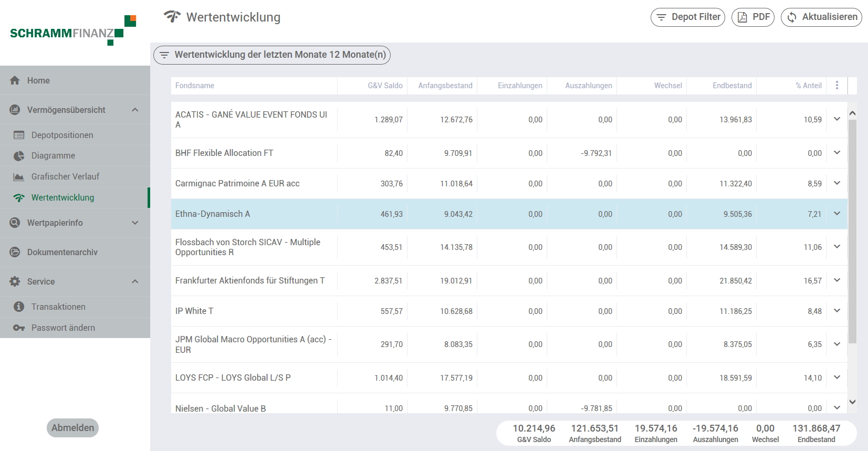This screenshot has width=868, height=451.
Task: Click the Grafischer Verlauf area chart icon
Action: point(19,177)
